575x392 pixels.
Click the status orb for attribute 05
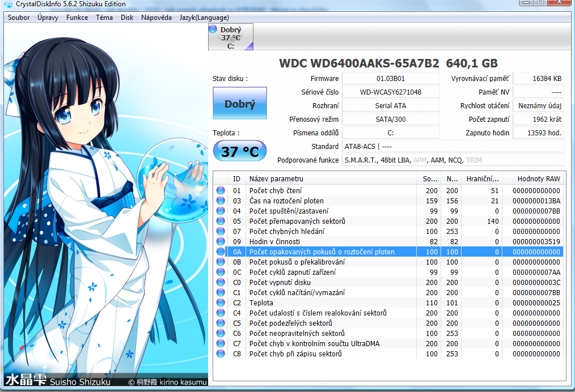221,221
